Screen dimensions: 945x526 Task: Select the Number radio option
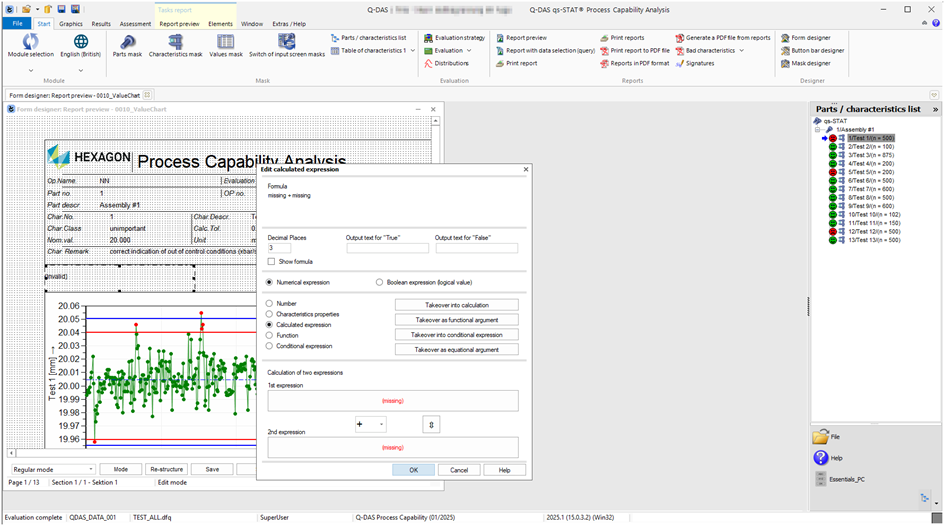click(269, 304)
